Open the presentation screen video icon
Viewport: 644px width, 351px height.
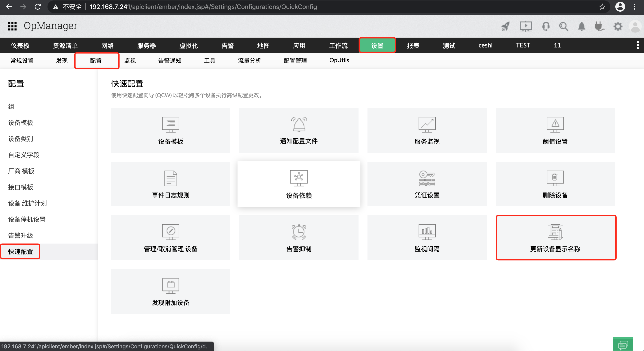click(x=526, y=26)
